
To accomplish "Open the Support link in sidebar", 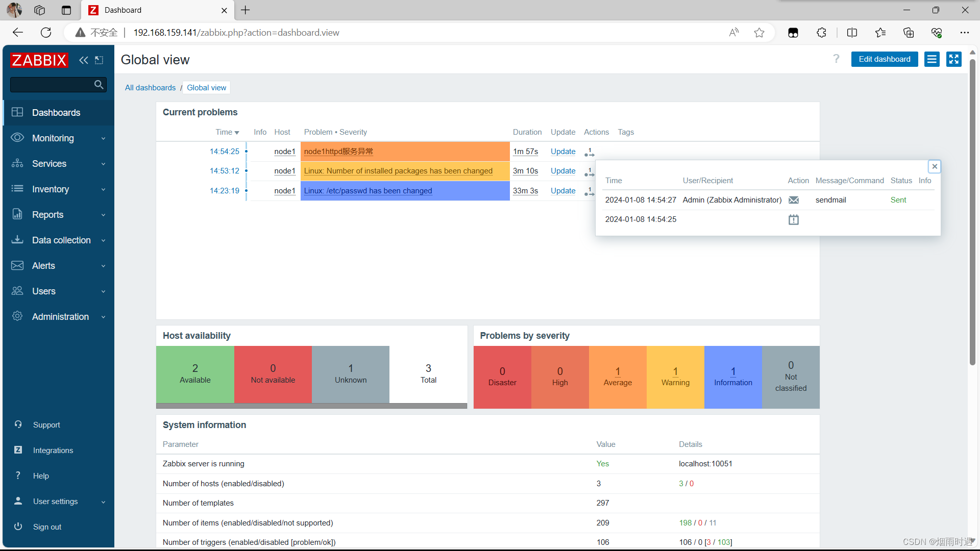I will [x=46, y=425].
